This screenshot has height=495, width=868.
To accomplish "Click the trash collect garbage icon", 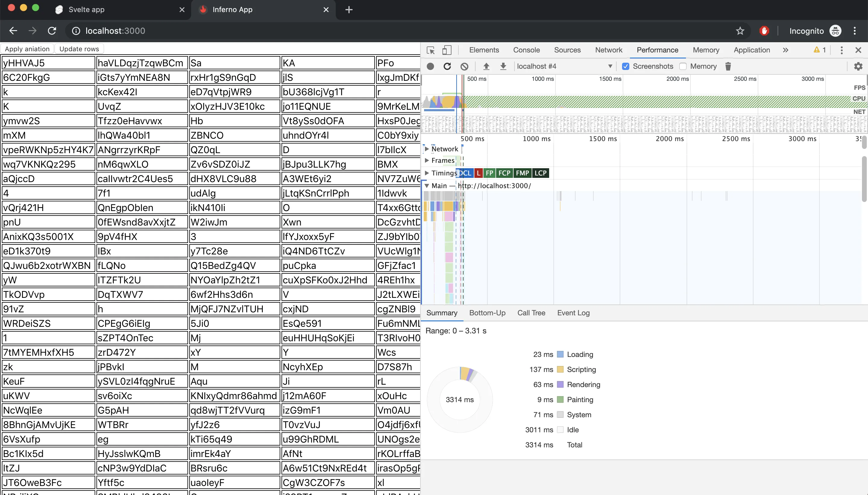I will [x=728, y=66].
